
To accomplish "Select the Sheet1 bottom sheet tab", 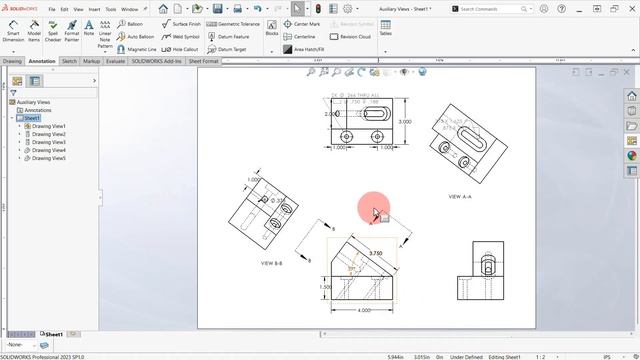I will [x=51, y=334].
